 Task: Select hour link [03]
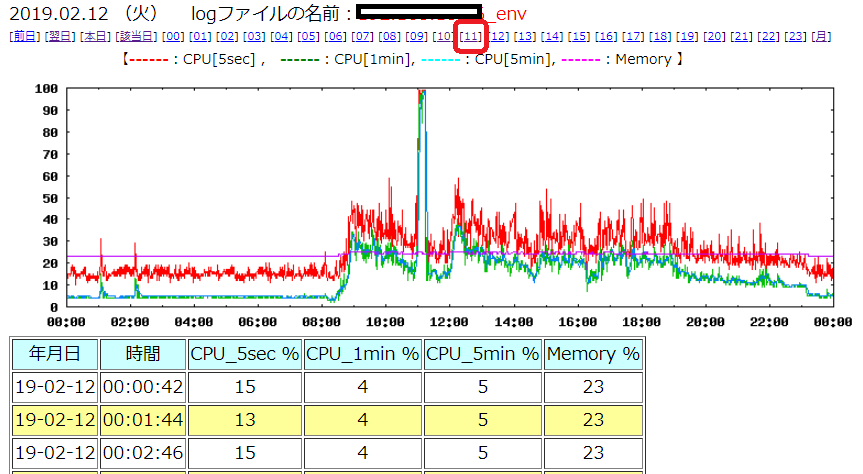point(254,36)
